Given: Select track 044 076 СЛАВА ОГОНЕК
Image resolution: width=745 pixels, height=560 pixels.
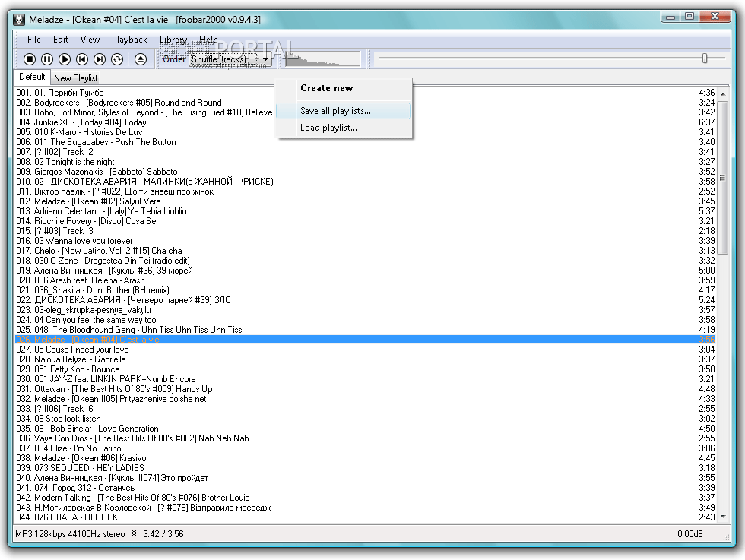Looking at the screenshot, I should (x=365, y=517).
